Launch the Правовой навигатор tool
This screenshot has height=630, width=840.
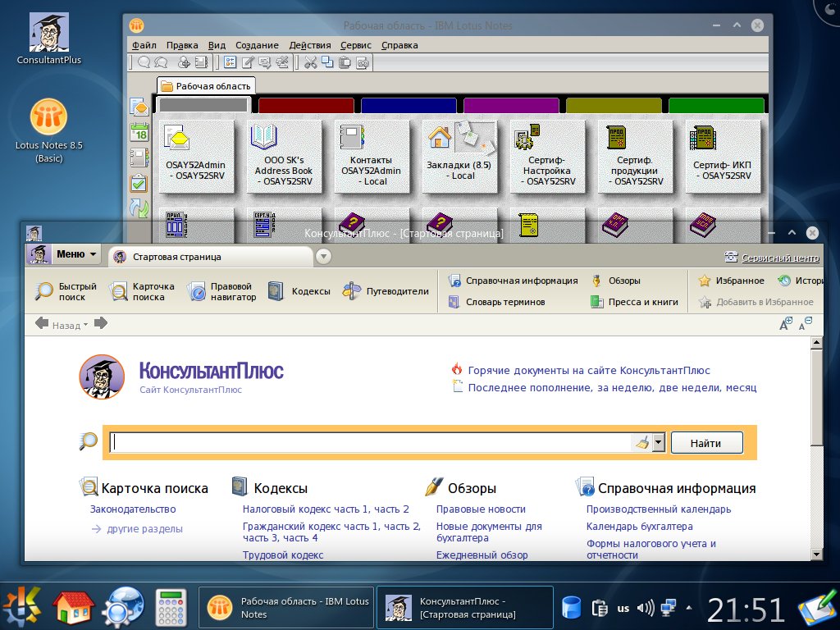221,291
